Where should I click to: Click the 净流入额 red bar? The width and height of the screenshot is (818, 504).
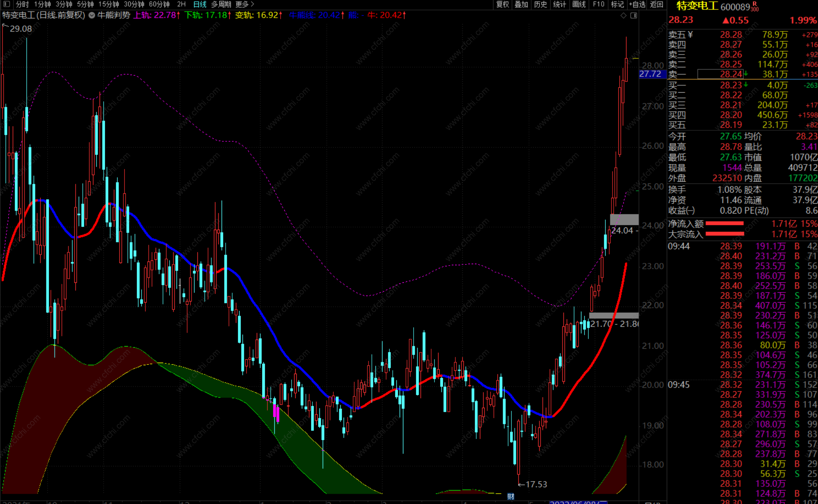(724, 223)
